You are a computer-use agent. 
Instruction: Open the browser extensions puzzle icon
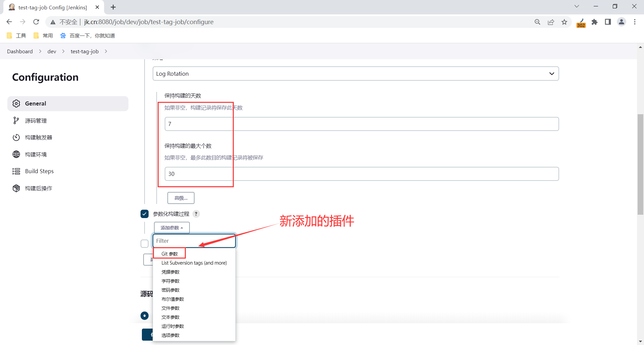point(595,22)
